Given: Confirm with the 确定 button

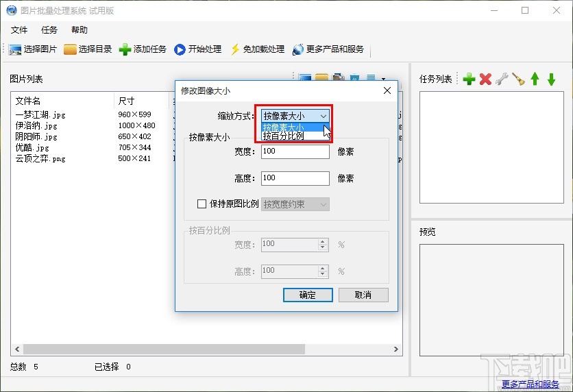Looking at the screenshot, I should pos(308,295).
